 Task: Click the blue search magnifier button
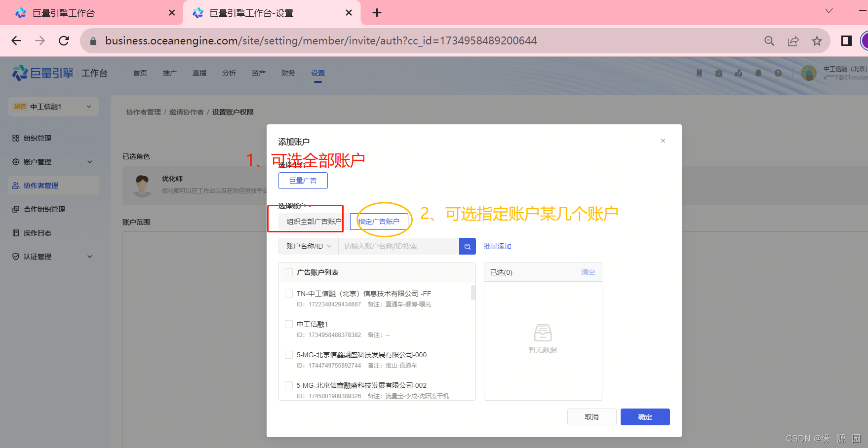(468, 246)
